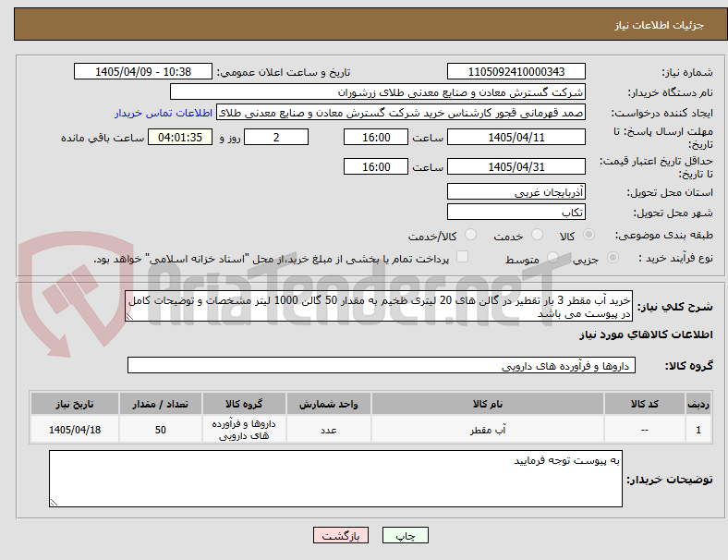Image resolution: width=728 pixels, height=560 pixels.
Task: Select the کالا radio button
Action: [x=588, y=235]
